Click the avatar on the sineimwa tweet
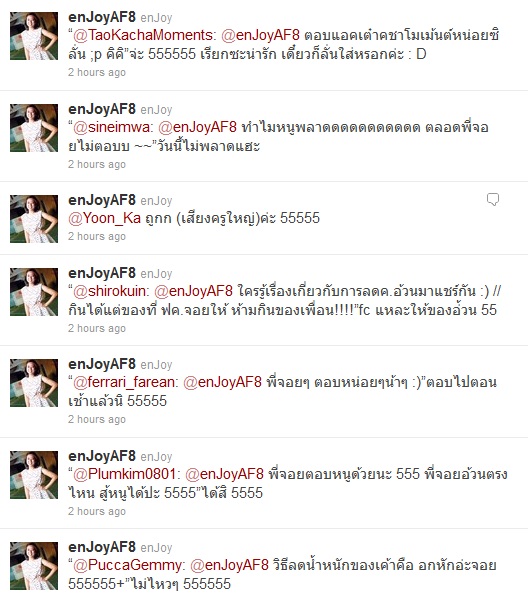Viewport: 528px width, 607px height. tap(34, 127)
